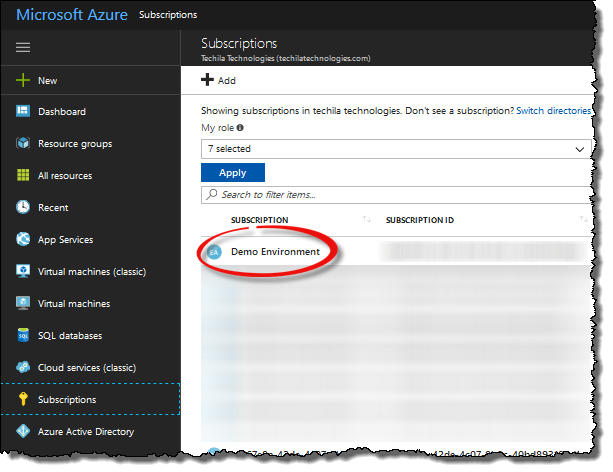Open Resource groups menu item

90,144
